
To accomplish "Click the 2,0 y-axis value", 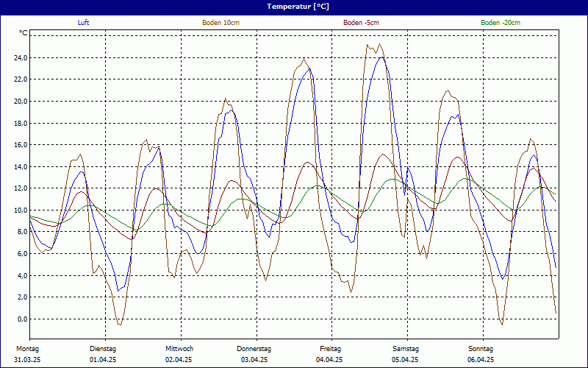I will (x=23, y=297).
